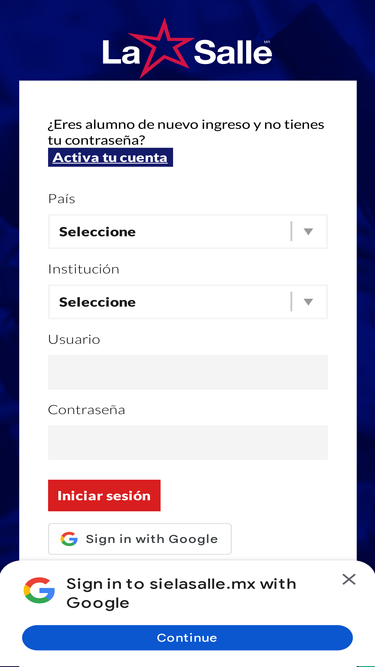Click the Institución field label

[x=84, y=269]
